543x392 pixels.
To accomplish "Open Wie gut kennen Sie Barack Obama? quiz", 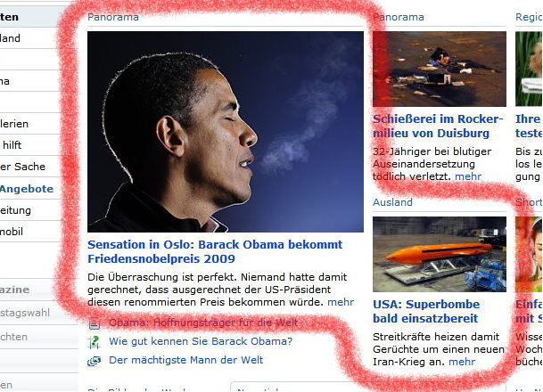I will tap(201, 341).
